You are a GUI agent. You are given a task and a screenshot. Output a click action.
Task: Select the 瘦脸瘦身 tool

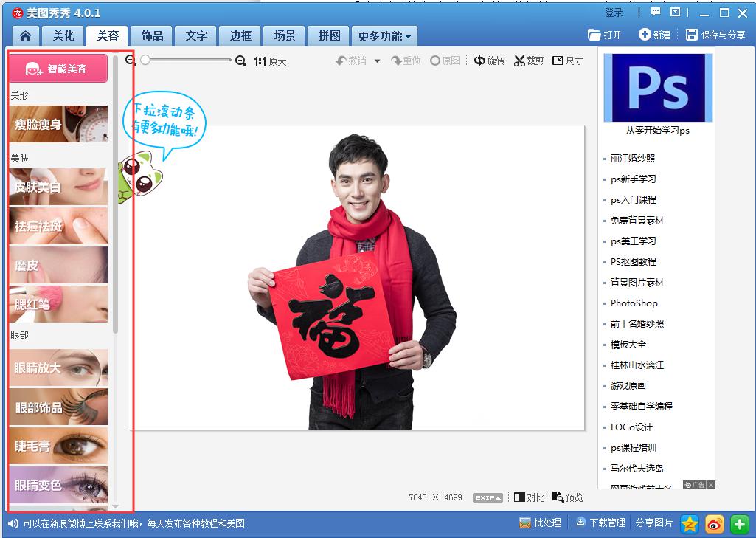click(x=58, y=124)
